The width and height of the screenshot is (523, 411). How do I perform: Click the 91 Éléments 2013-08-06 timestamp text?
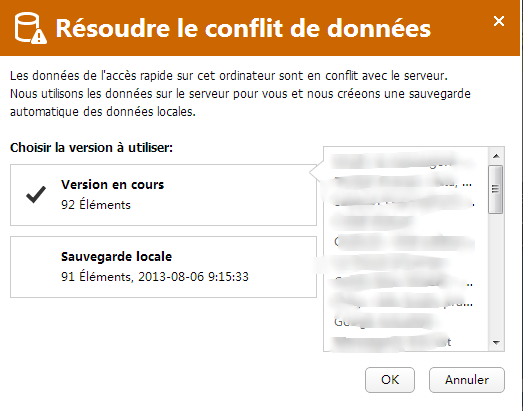pyautogui.click(x=155, y=277)
